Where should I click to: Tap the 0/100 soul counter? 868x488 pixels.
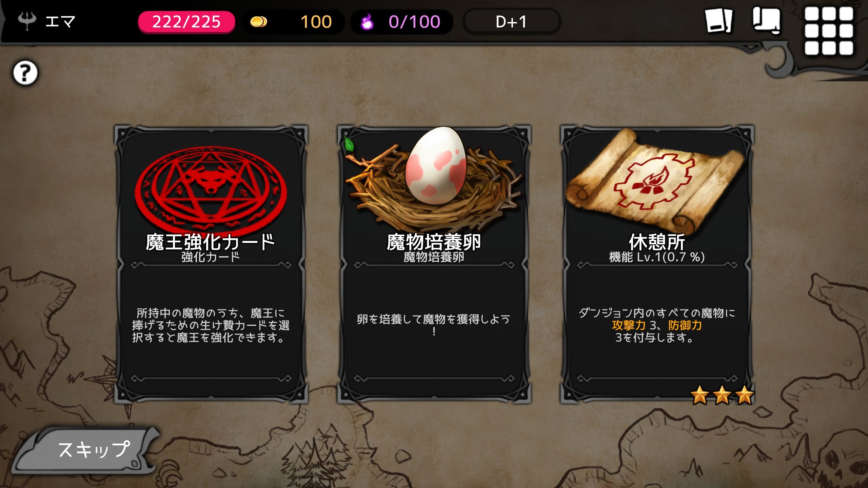pos(414,22)
